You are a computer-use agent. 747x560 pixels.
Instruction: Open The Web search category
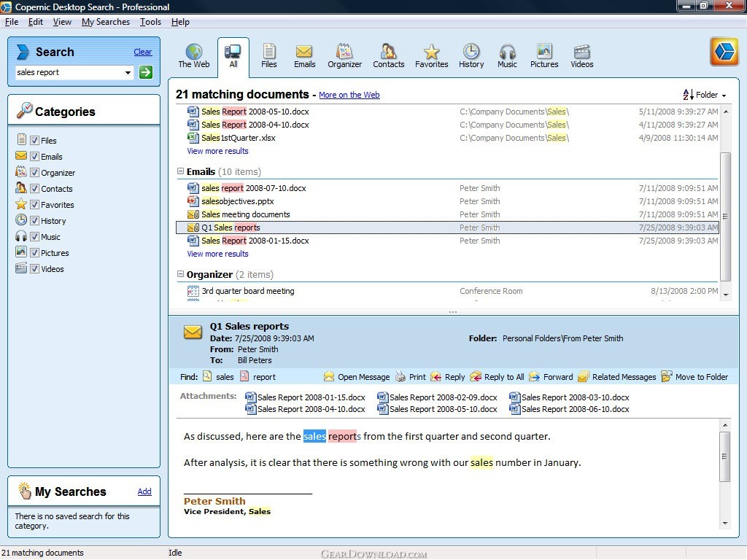pyautogui.click(x=194, y=56)
